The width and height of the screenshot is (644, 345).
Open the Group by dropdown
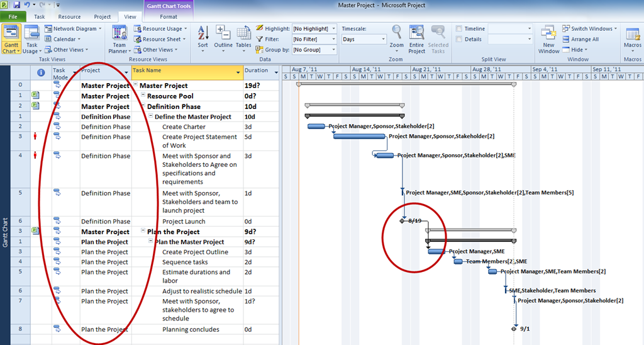333,50
